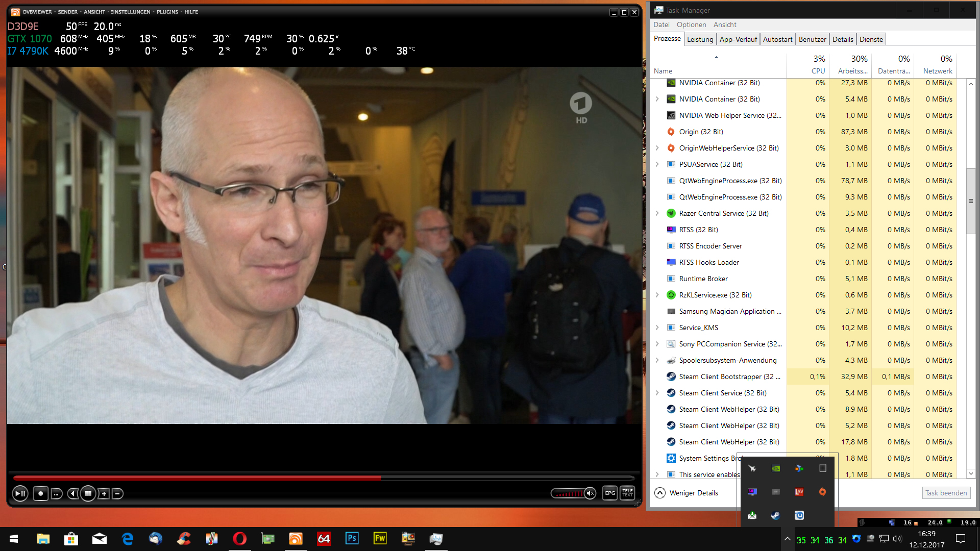Open the Teletext button

point(627,493)
